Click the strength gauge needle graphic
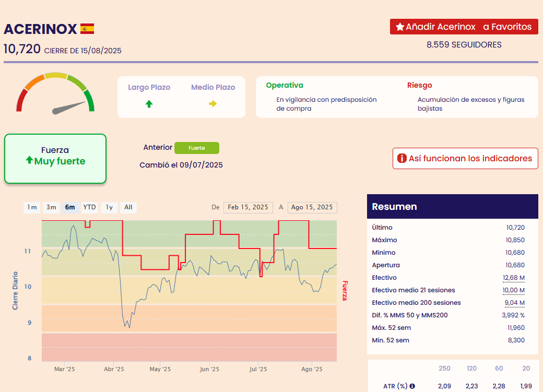Image resolution: width=543 pixels, height=392 pixels. tap(68, 108)
